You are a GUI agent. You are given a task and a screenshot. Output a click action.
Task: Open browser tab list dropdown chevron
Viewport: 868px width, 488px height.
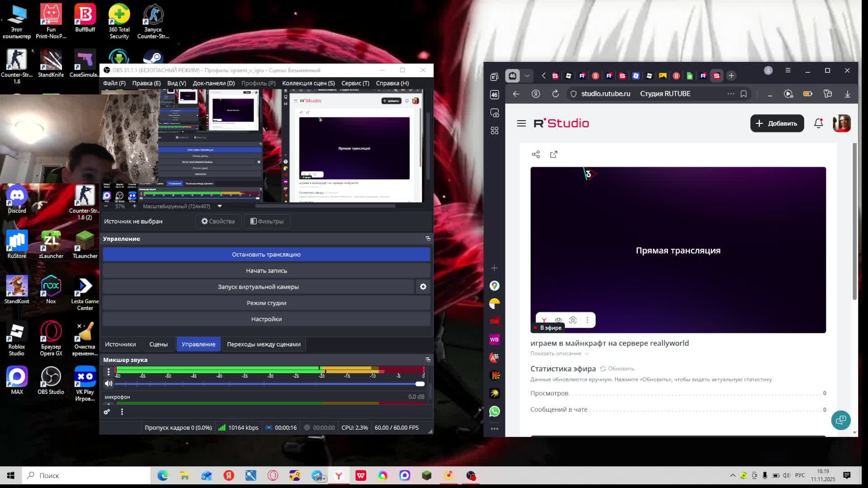tap(527, 76)
